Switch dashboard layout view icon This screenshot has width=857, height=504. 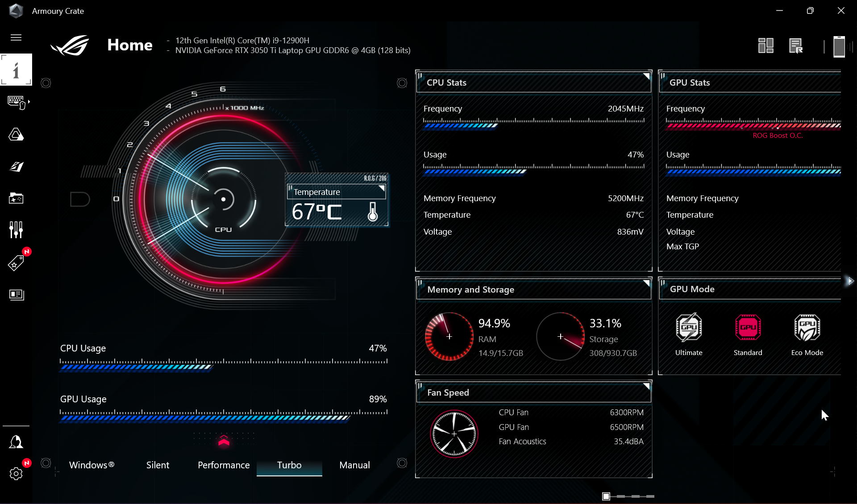coord(766,45)
